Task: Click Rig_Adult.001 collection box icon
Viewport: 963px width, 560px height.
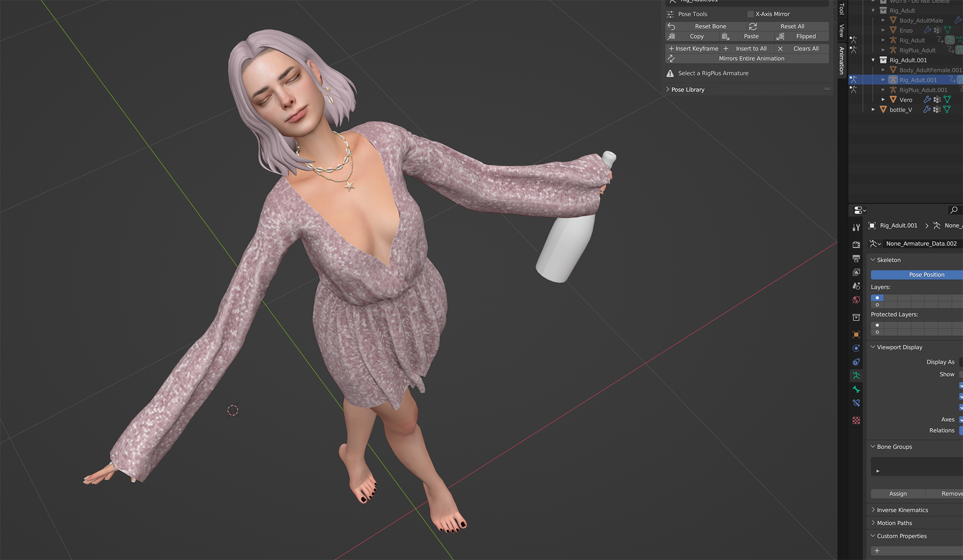Action: tap(883, 60)
